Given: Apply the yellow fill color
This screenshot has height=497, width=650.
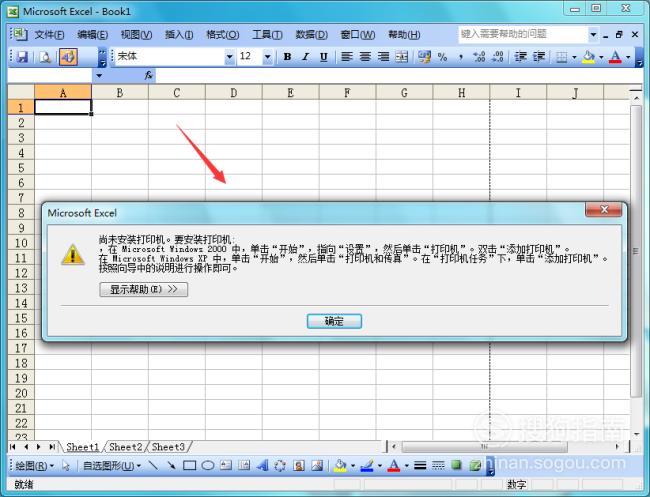Looking at the screenshot, I should [588, 57].
